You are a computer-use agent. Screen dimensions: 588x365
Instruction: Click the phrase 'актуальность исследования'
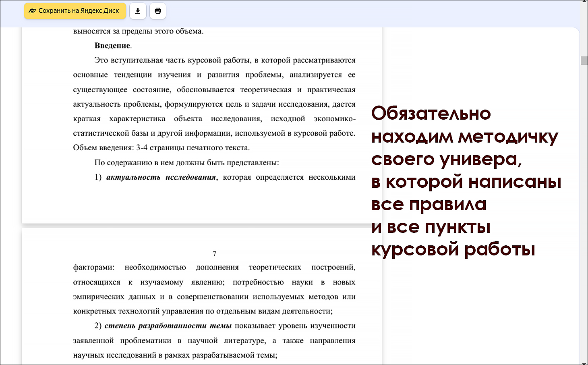161,177
